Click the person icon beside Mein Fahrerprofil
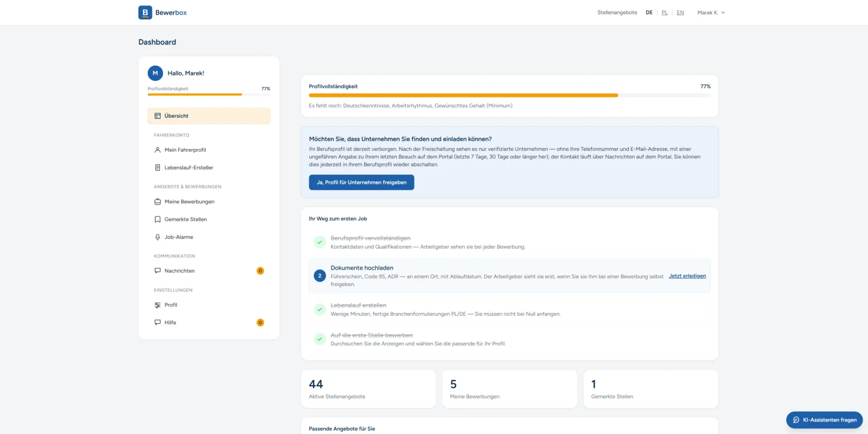This screenshot has width=868, height=434. point(157,150)
